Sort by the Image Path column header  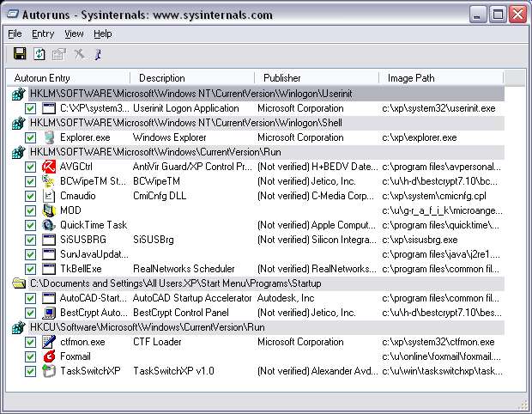coord(411,78)
